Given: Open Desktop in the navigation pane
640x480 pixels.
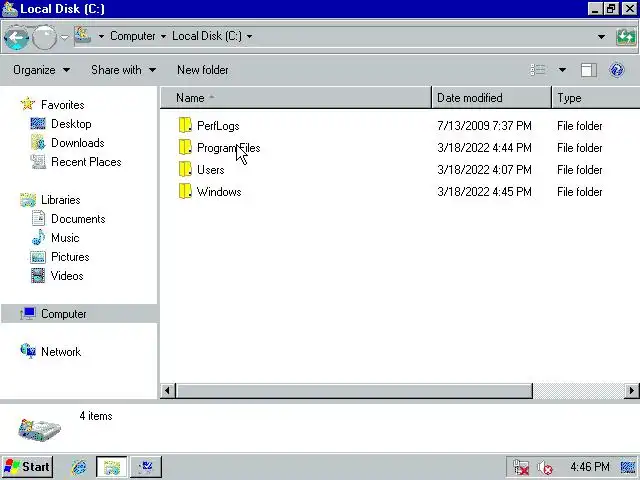Looking at the screenshot, I should coord(71,124).
